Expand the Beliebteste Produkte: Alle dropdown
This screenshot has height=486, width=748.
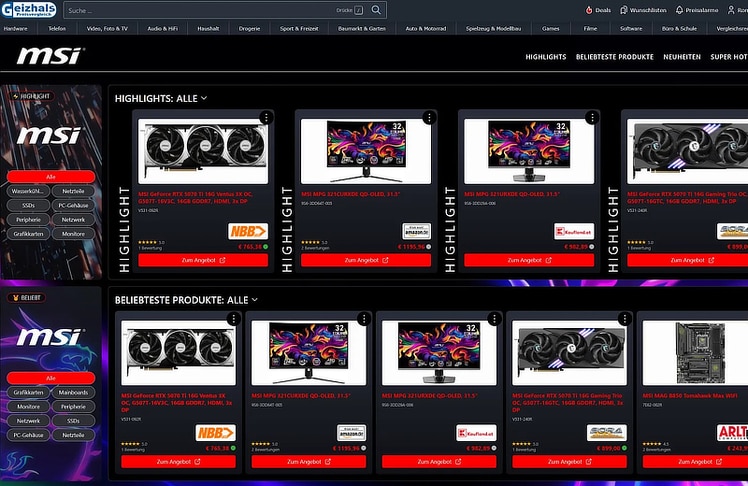tap(186, 300)
